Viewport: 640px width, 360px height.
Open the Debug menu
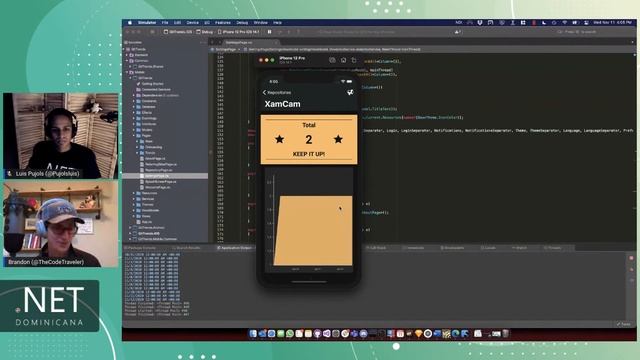click(242, 23)
